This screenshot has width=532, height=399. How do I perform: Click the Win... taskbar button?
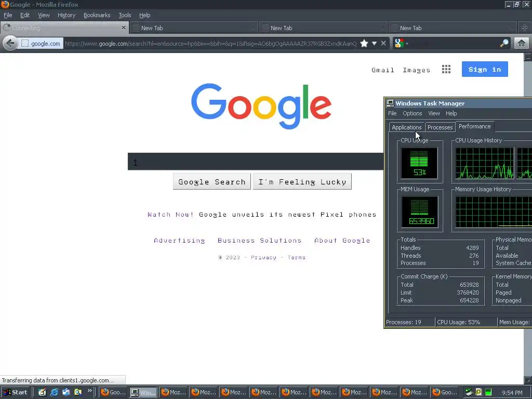point(143,392)
